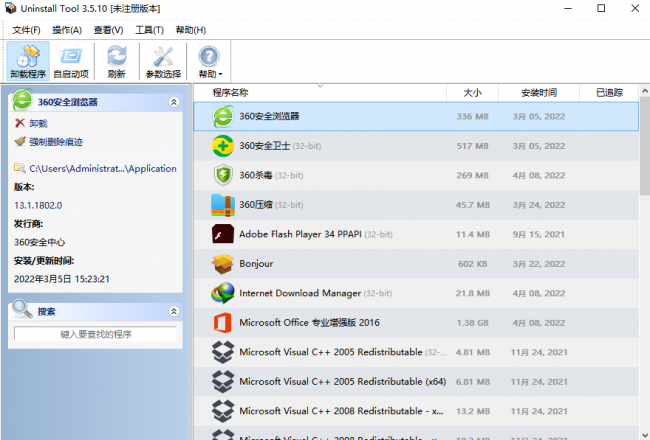Open the 帮助(H) menu

191,30
